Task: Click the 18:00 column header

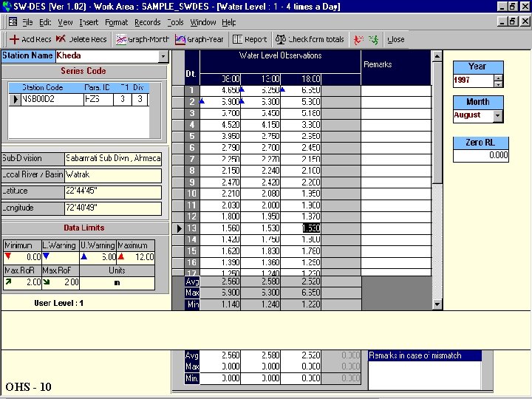Action: 301,79
